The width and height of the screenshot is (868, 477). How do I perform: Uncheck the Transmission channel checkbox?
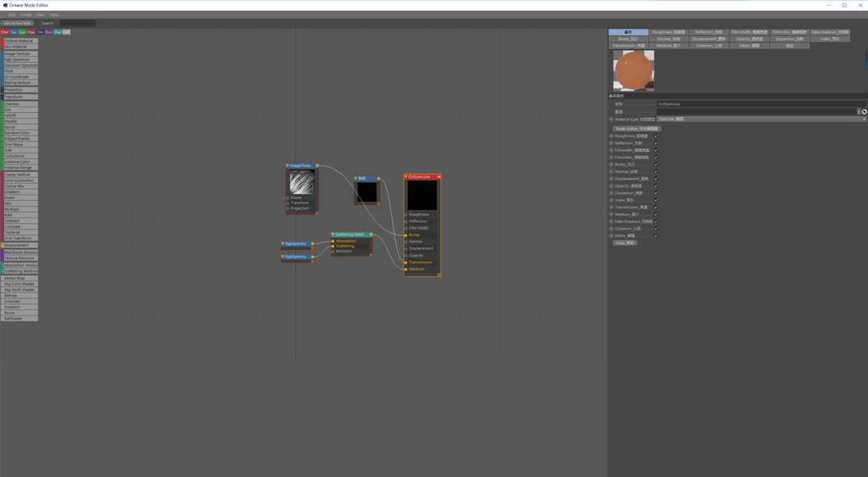(x=657, y=207)
